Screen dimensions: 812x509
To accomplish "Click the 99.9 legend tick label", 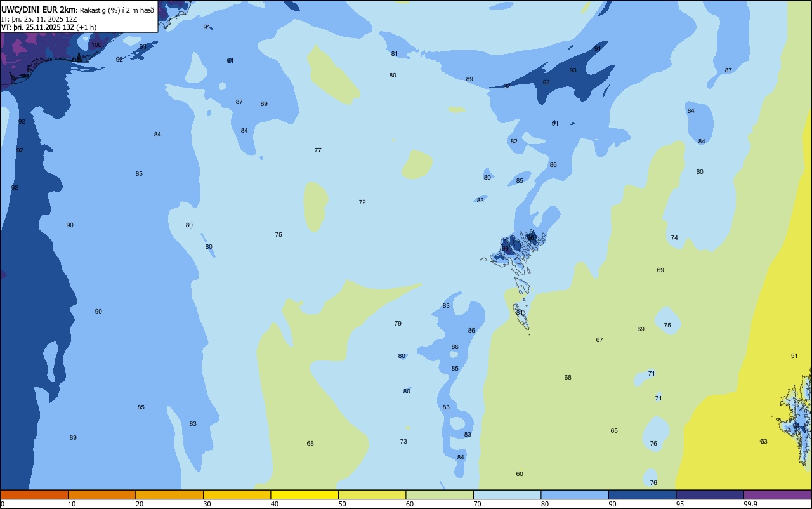I will (x=750, y=504).
